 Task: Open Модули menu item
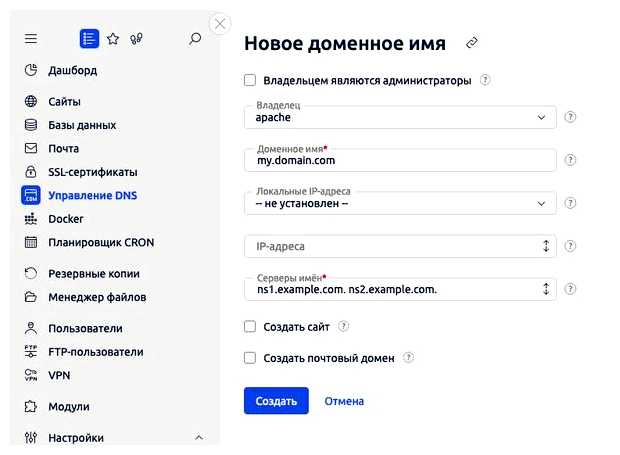[69, 407]
